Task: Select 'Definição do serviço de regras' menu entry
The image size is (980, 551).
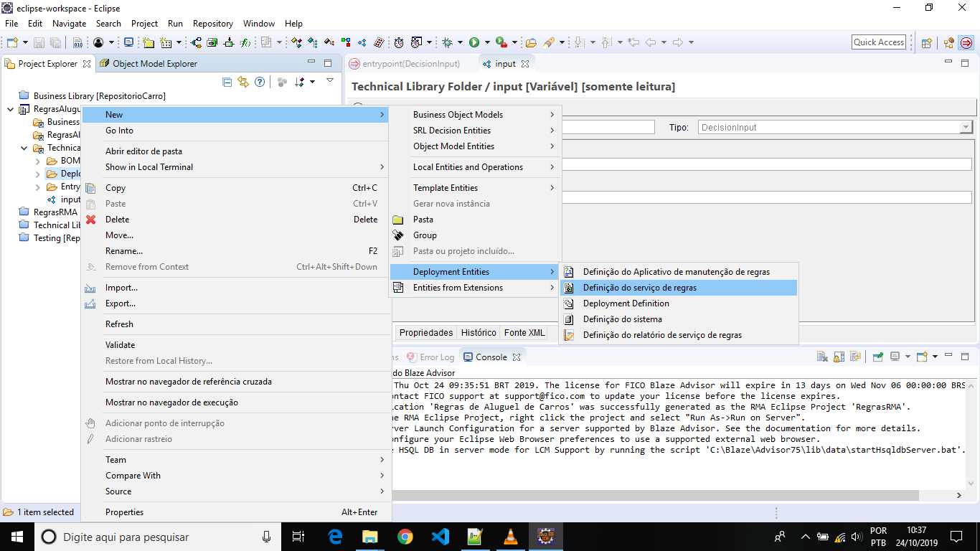Action: [639, 288]
